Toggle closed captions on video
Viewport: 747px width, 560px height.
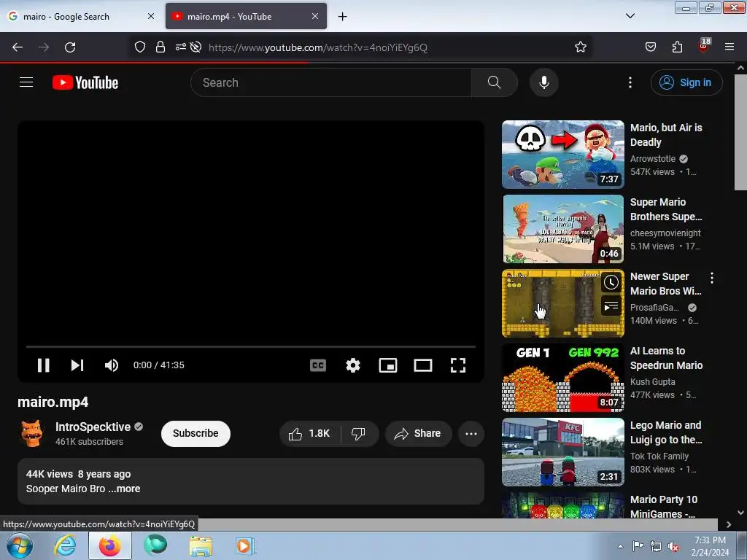318,365
